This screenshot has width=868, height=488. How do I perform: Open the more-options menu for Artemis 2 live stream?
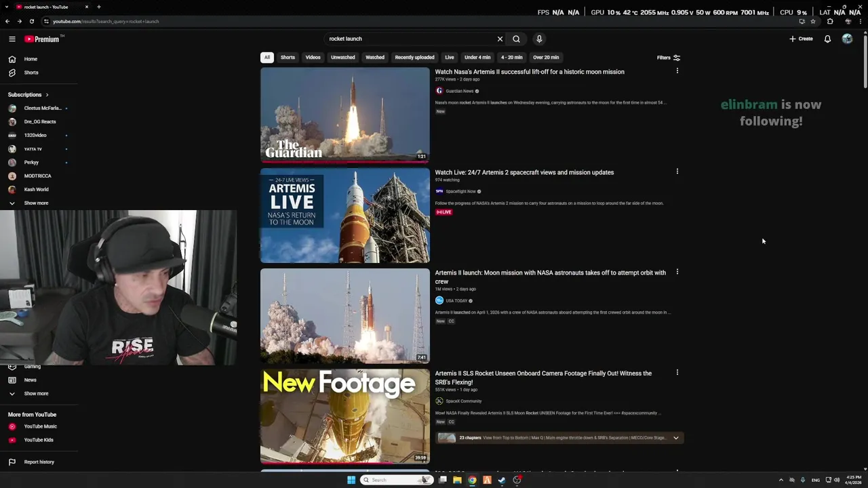tap(677, 171)
